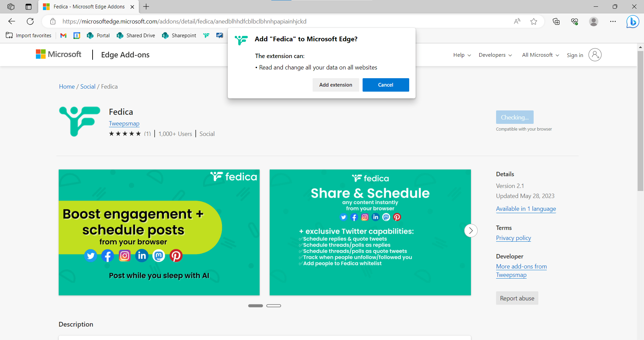Expand the Help dropdown
Viewport: 644px width, 340px height.
tap(462, 55)
